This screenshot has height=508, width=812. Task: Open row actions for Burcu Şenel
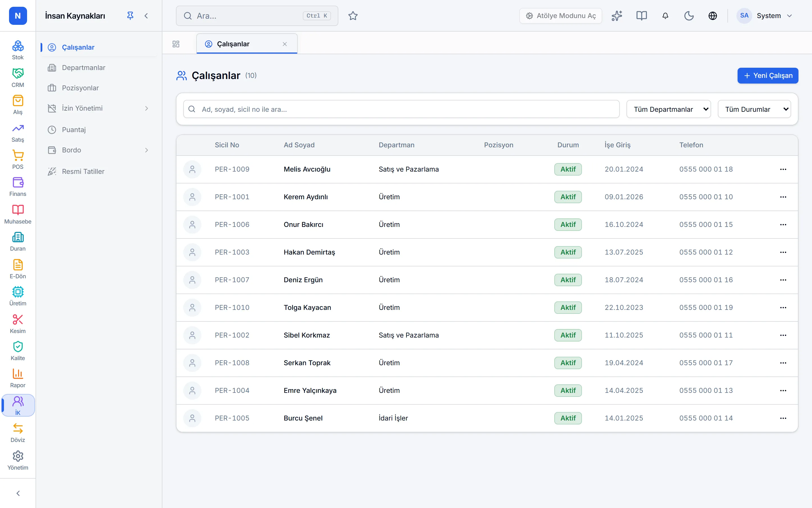click(x=783, y=418)
